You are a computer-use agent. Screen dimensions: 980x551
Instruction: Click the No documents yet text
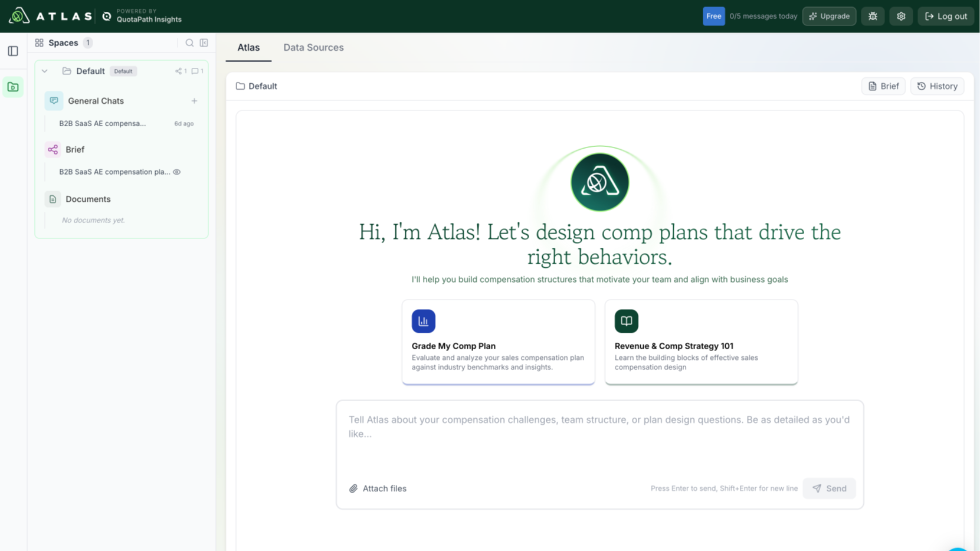point(93,220)
